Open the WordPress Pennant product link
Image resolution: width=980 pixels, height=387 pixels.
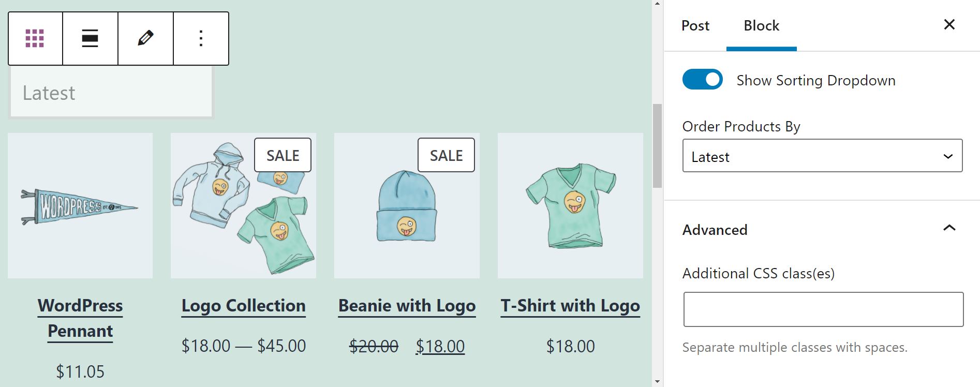coord(80,318)
